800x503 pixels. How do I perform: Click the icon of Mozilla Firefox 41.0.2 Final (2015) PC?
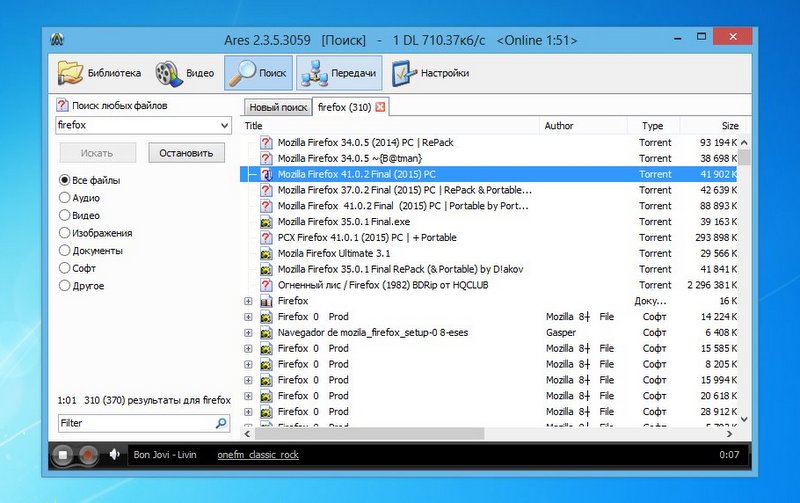[x=266, y=174]
